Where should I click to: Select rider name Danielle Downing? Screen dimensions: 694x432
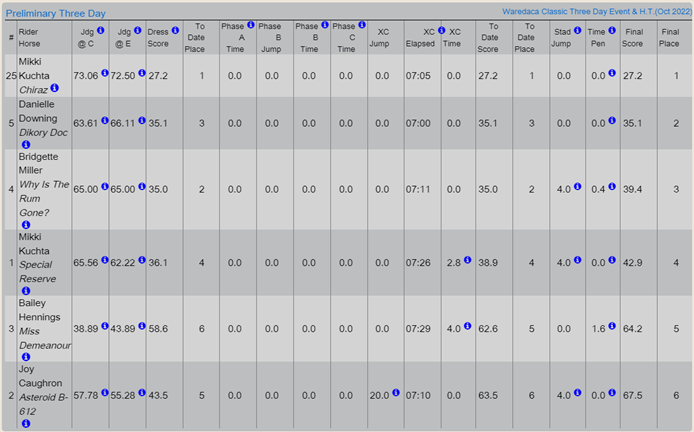point(42,112)
